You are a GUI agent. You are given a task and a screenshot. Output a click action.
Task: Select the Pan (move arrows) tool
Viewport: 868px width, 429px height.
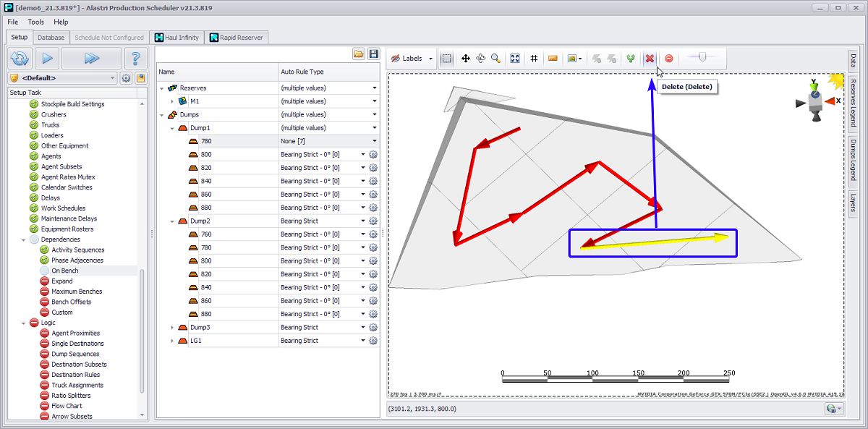[466, 59]
